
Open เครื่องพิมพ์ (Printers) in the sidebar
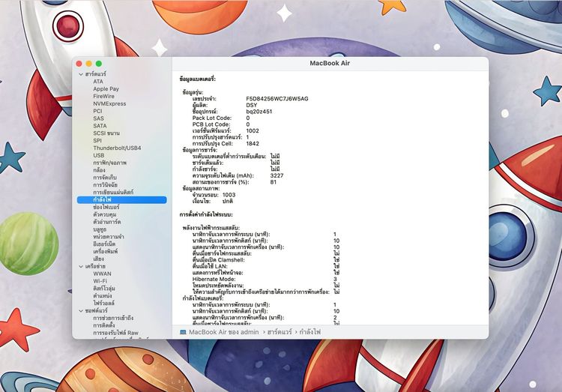click(x=106, y=251)
